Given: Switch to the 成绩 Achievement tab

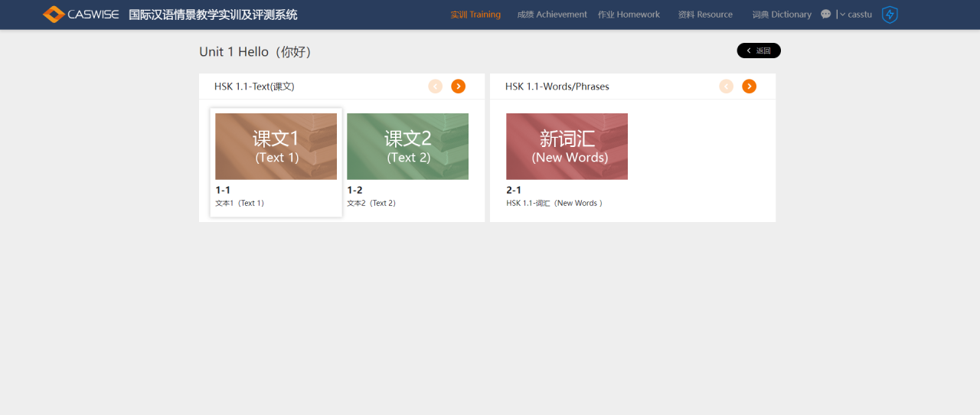Looking at the screenshot, I should click(x=552, y=15).
